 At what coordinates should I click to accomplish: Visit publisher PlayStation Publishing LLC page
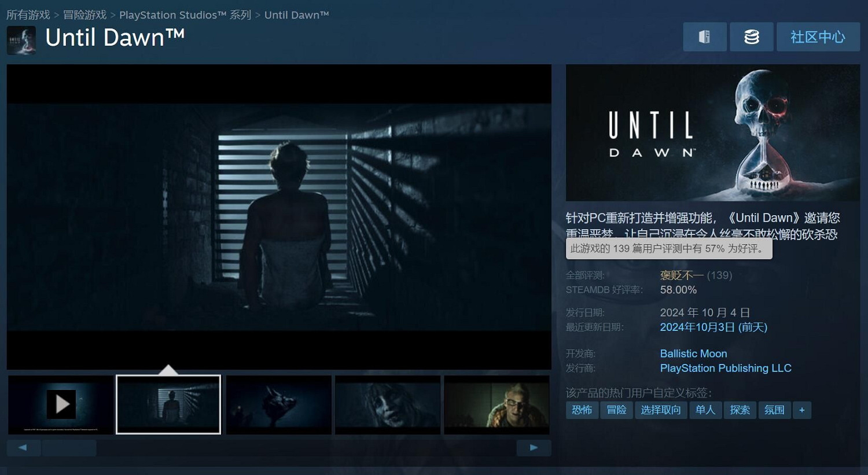[726, 368]
